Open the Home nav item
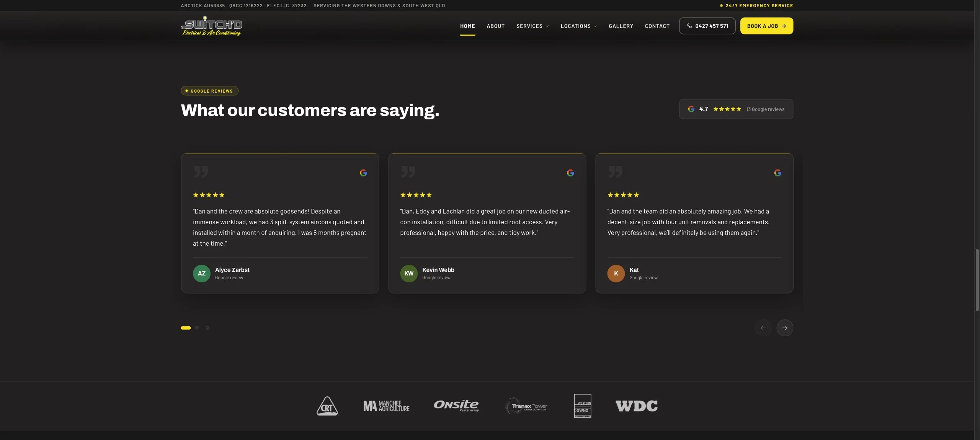Image resolution: width=980 pixels, height=440 pixels. point(467,26)
